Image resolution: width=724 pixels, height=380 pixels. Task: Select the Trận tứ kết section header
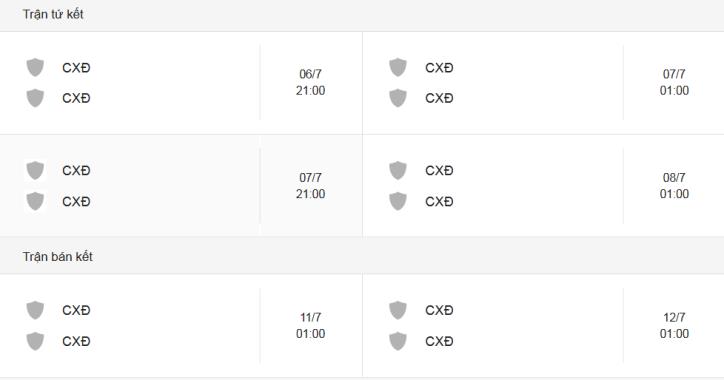point(53,14)
